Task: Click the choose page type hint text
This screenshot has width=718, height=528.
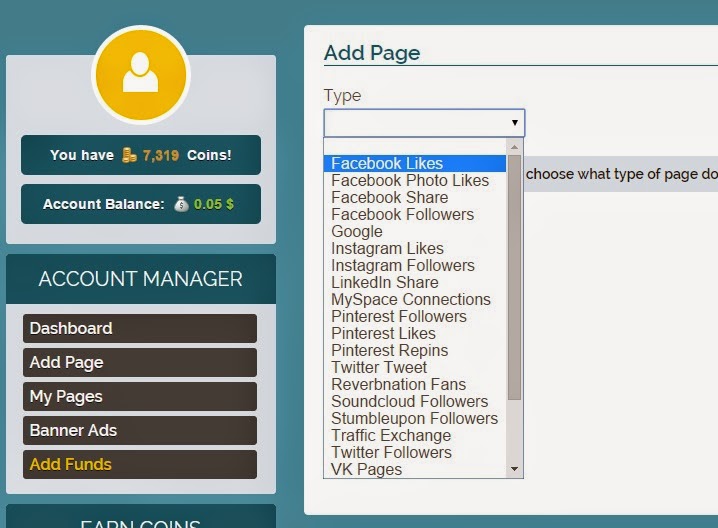Action: point(621,174)
